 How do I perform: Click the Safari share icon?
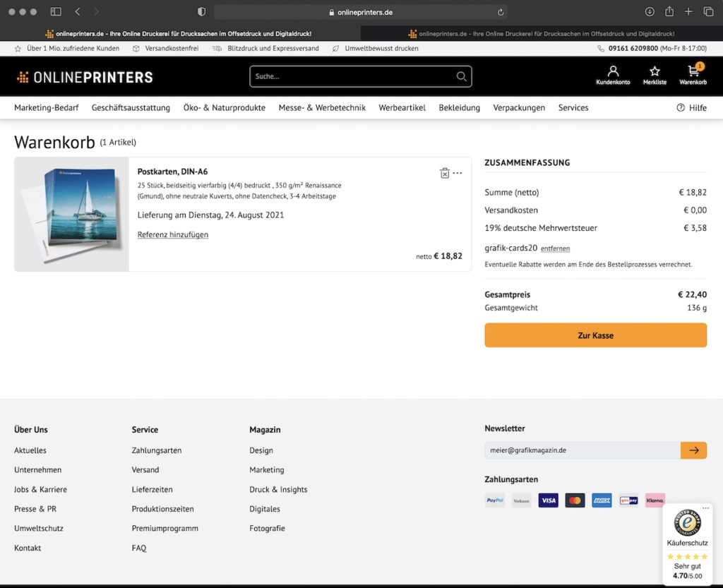point(669,11)
